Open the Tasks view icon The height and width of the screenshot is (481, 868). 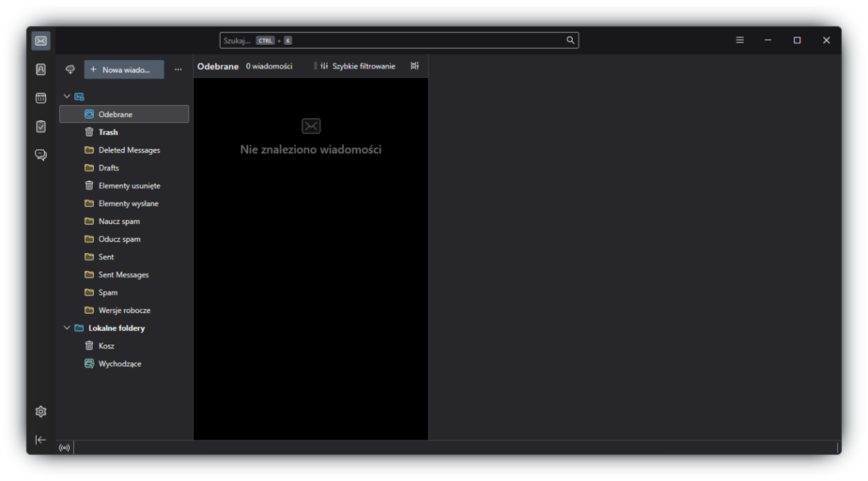41,126
